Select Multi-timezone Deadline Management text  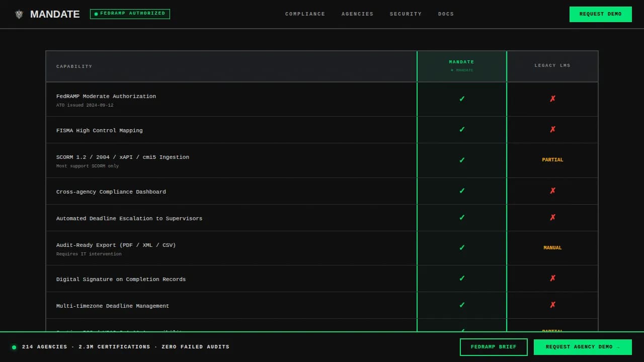tap(113, 306)
